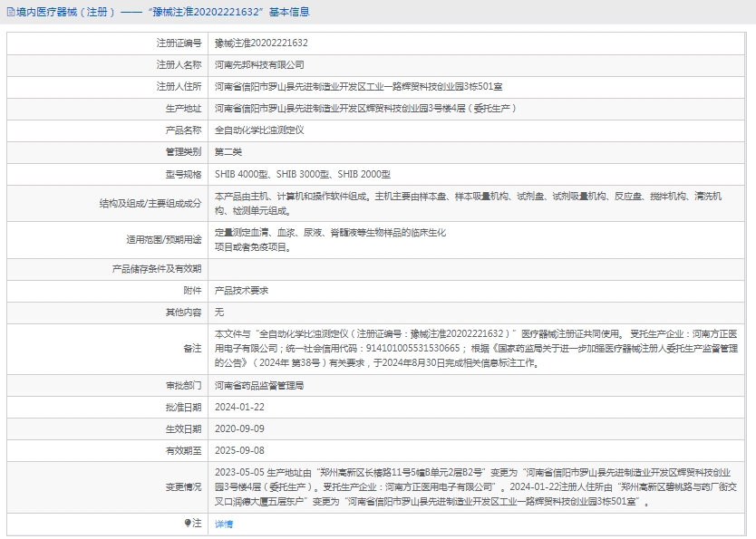Image resolution: width=756 pixels, height=539 pixels.
Task: Click registration number 豫械注准20202221632 in the table
Action: pyautogui.click(x=261, y=43)
